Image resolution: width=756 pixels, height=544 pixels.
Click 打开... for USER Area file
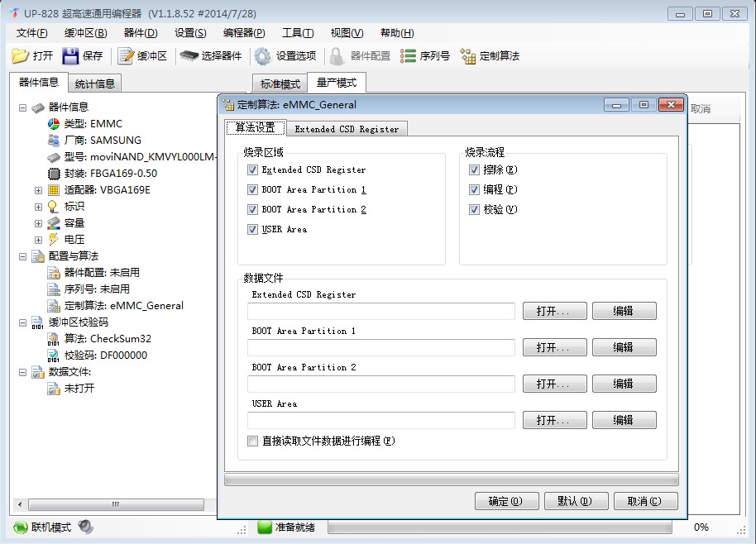554,420
